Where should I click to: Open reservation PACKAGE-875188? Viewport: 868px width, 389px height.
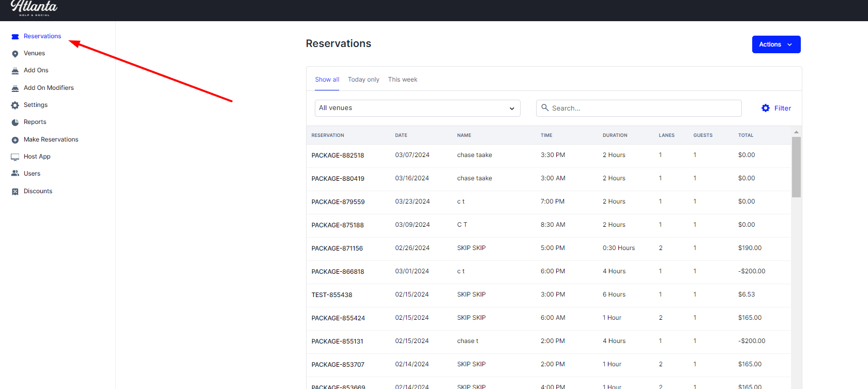pos(338,225)
